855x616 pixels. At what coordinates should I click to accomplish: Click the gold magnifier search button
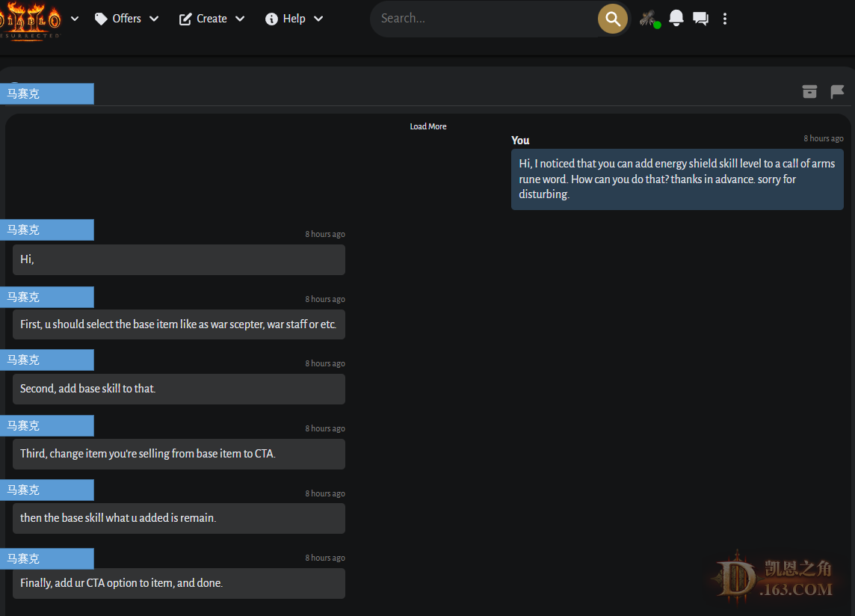[x=613, y=19]
